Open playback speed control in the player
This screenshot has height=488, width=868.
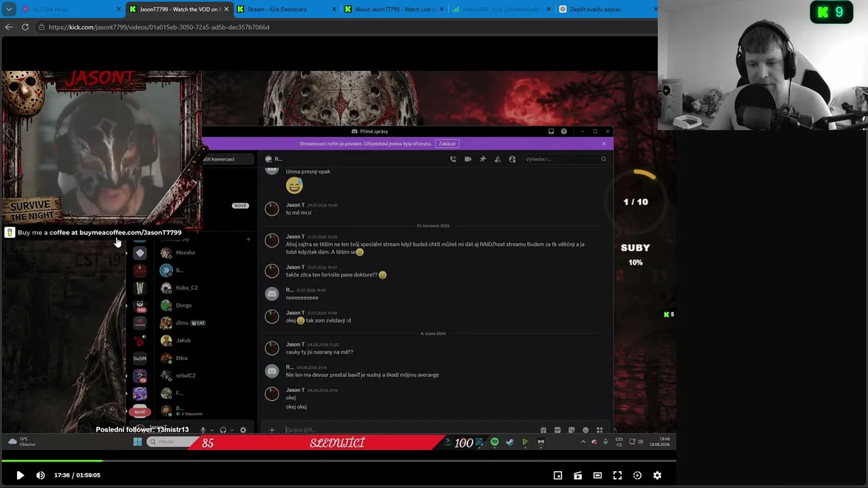tap(637, 475)
